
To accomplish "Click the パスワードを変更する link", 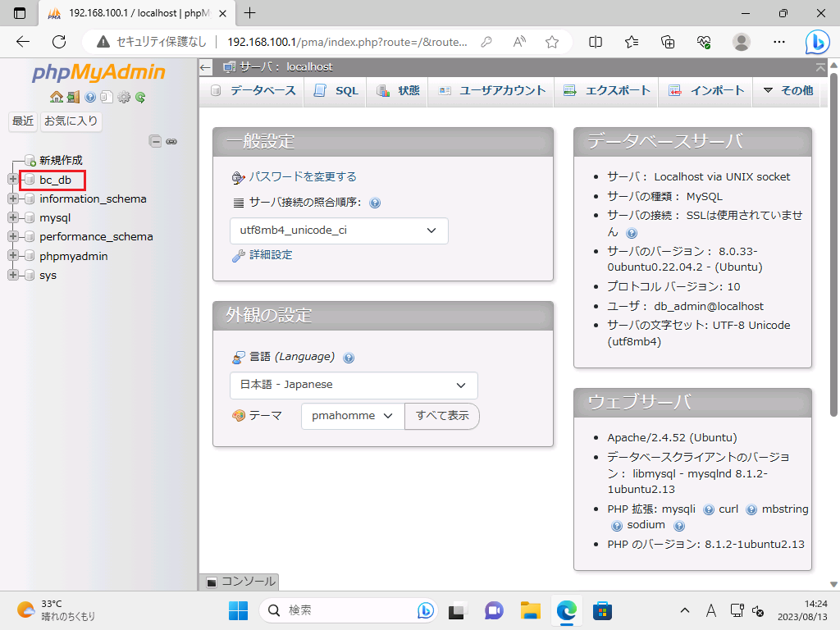I will 302,176.
